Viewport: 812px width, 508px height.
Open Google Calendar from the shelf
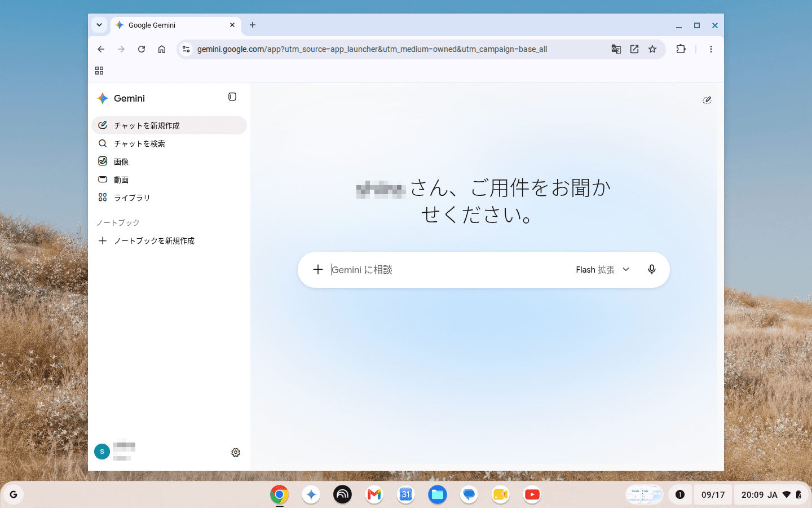tap(406, 494)
